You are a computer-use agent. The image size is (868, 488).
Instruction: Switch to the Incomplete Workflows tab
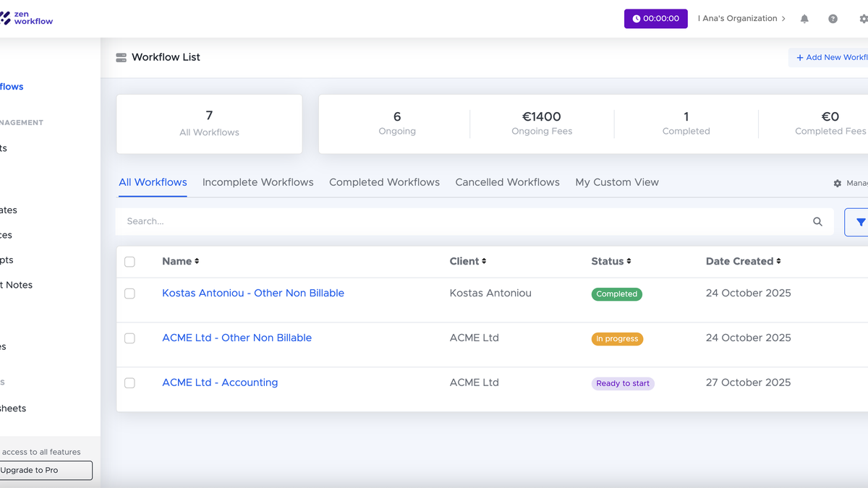coord(258,182)
